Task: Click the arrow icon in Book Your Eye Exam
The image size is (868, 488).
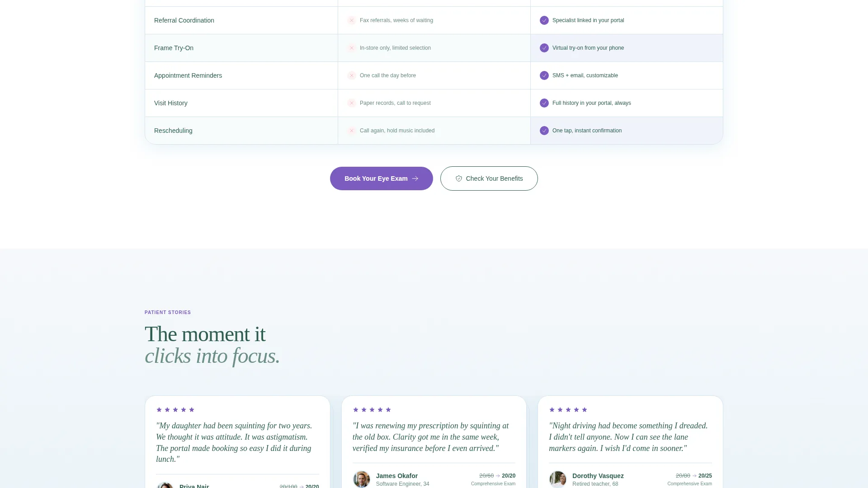Action: pyautogui.click(x=415, y=178)
